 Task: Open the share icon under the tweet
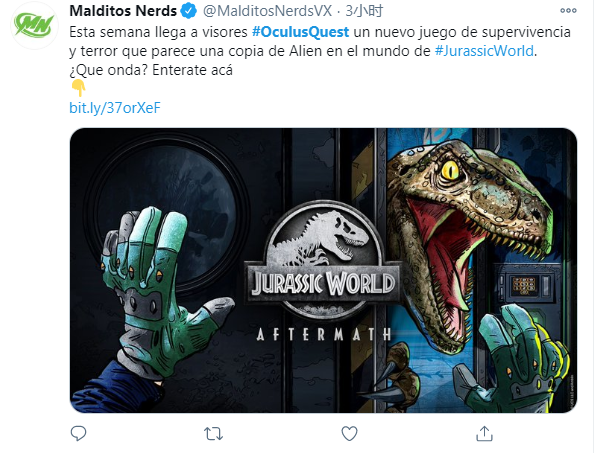click(x=484, y=433)
